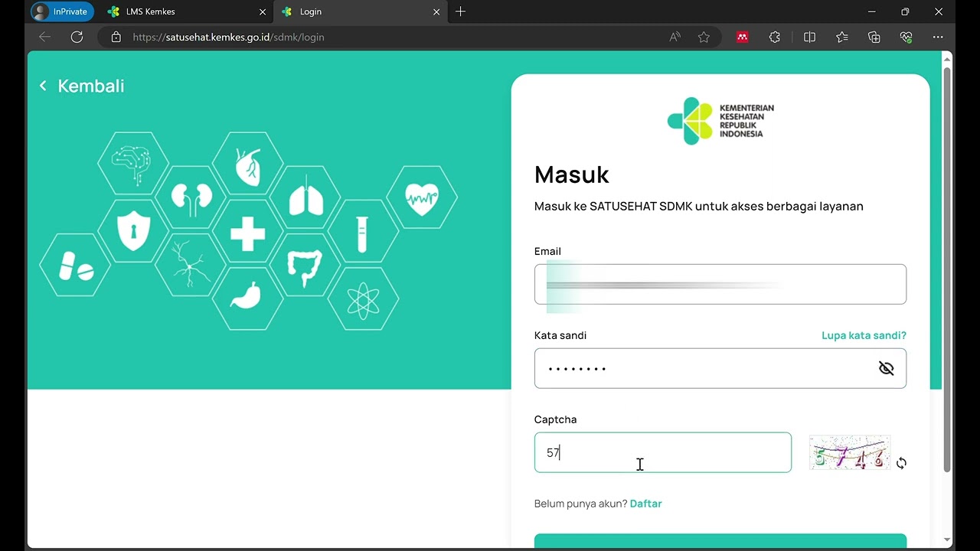980x551 pixels.
Task: Open Collections icon
Action: [874, 37]
